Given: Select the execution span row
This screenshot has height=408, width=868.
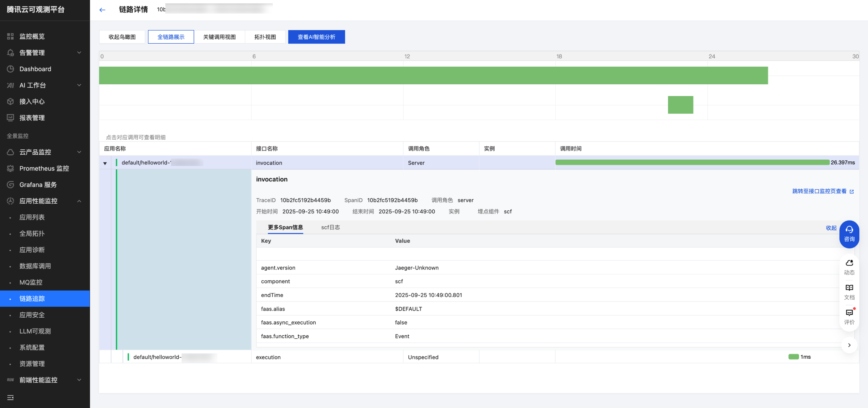Looking at the screenshot, I should click(x=268, y=357).
